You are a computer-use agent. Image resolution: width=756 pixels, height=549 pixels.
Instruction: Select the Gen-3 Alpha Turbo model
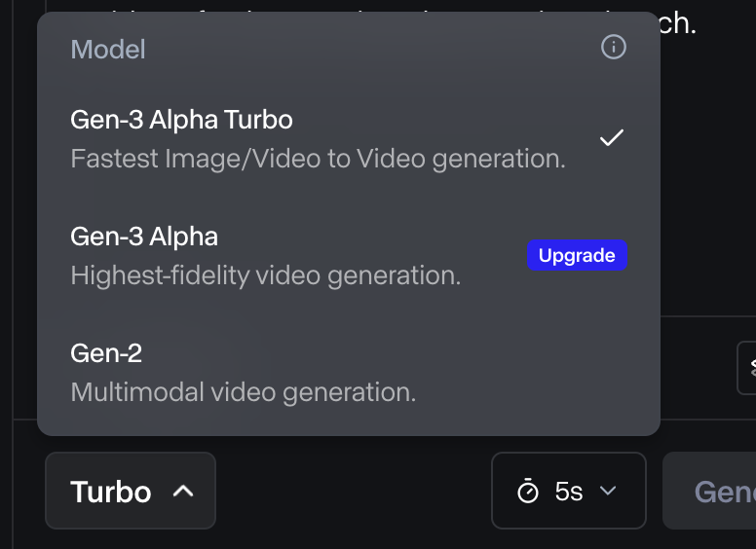pos(348,138)
